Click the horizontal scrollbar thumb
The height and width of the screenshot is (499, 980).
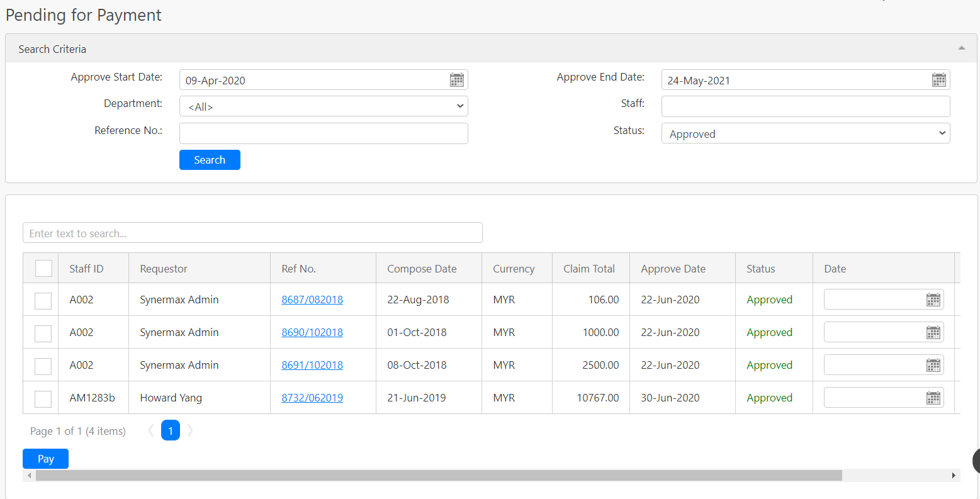[439, 476]
